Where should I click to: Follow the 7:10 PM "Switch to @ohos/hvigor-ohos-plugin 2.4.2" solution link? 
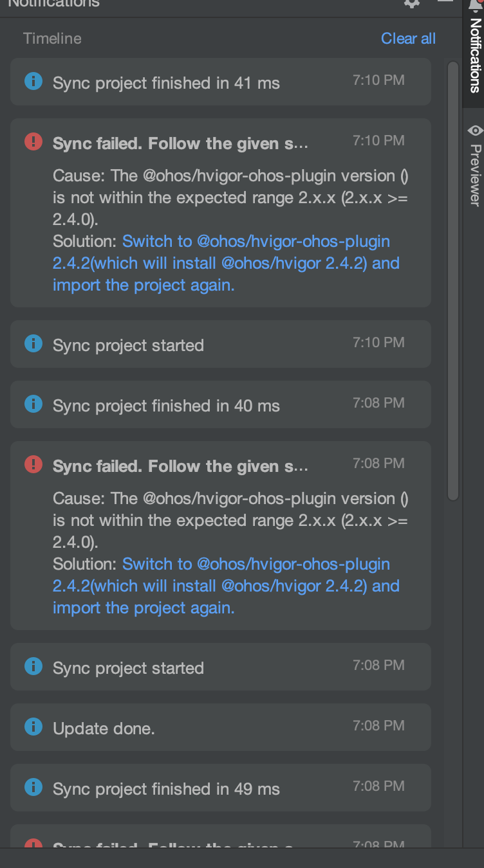[x=226, y=263]
